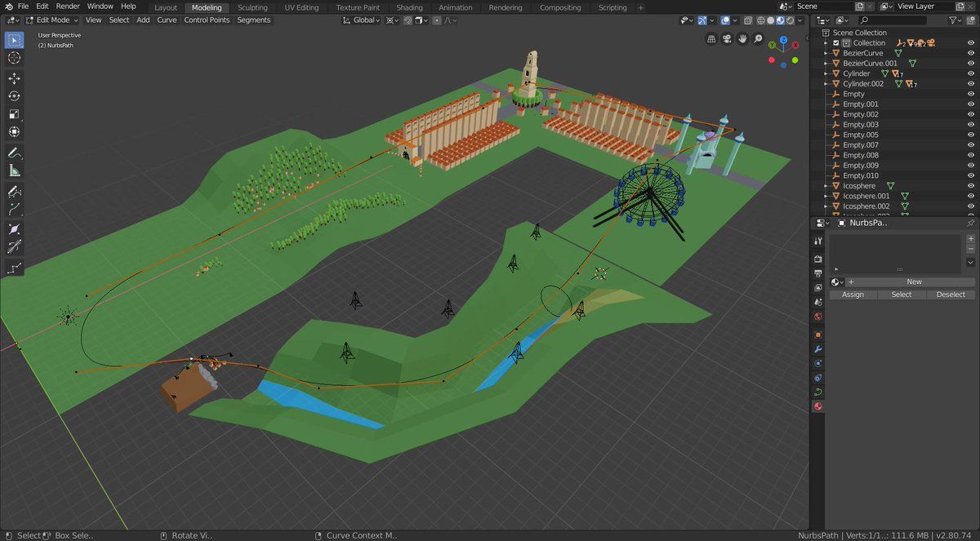This screenshot has height=541, width=980.
Task: Pin the NurbsPath properties panel
Action: click(970, 223)
